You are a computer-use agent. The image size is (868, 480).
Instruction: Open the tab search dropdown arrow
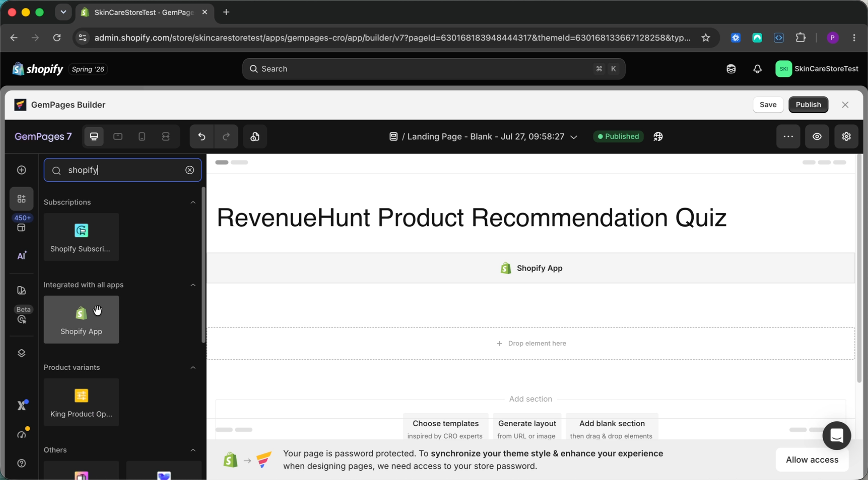[x=63, y=12]
